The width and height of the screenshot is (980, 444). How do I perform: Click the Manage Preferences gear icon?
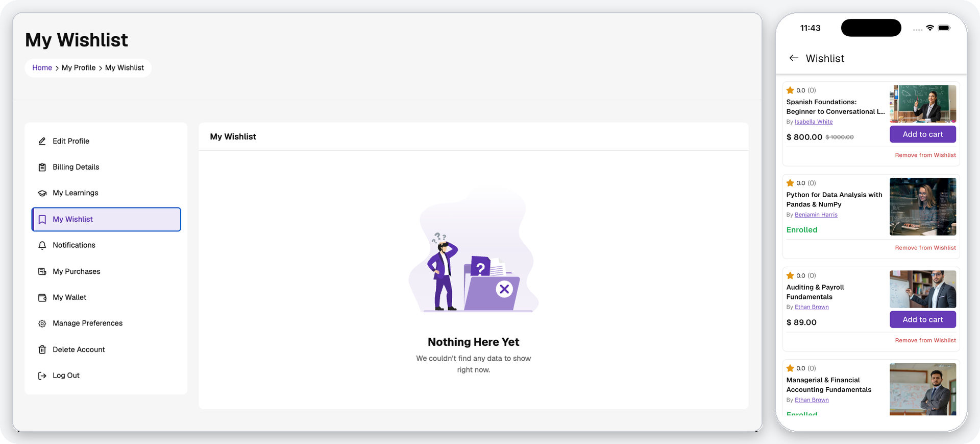pyautogui.click(x=42, y=323)
